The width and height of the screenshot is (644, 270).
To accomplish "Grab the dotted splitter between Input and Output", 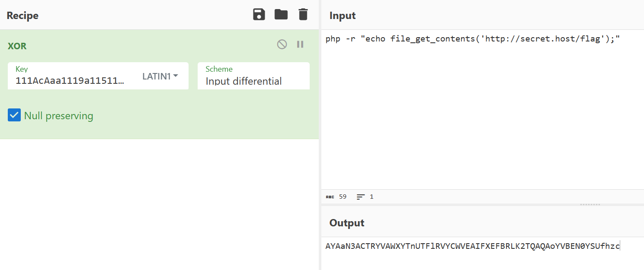I will pos(590,204).
